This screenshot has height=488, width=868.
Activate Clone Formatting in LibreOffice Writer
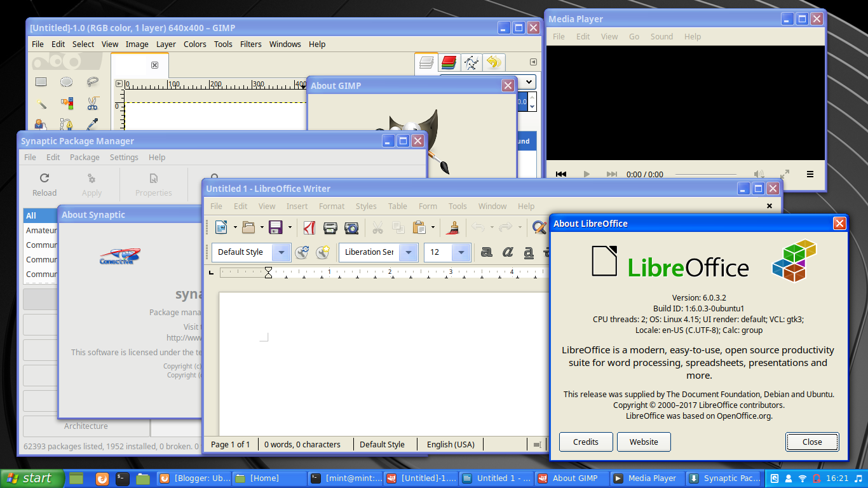(453, 227)
